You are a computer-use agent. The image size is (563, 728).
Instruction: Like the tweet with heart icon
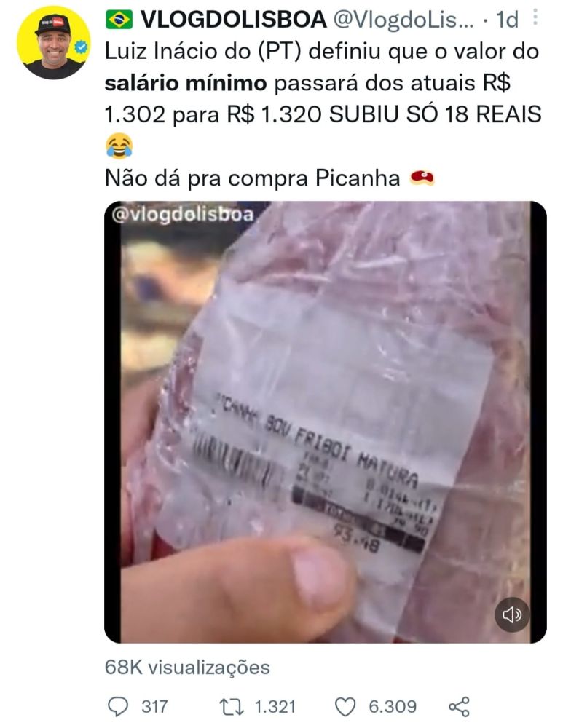tap(345, 707)
